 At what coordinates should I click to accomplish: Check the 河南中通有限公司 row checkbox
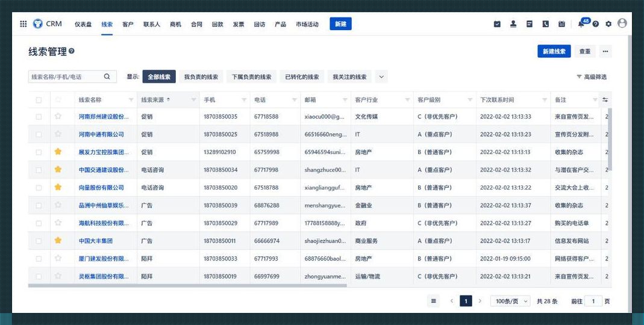[39, 134]
